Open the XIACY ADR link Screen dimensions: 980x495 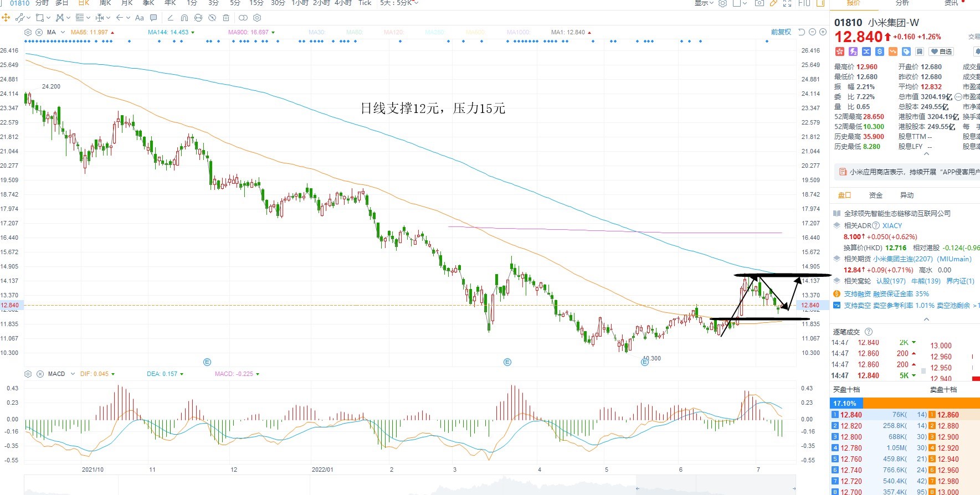click(x=892, y=225)
